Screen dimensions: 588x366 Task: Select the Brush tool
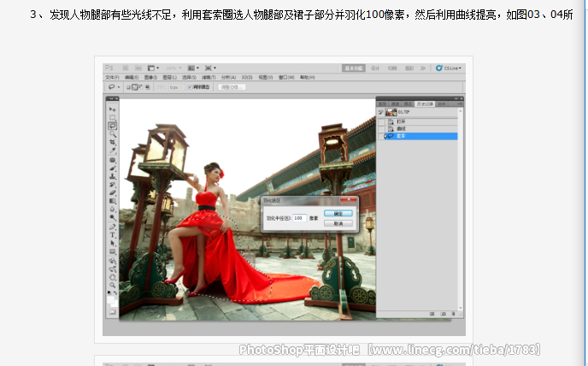tap(112, 168)
